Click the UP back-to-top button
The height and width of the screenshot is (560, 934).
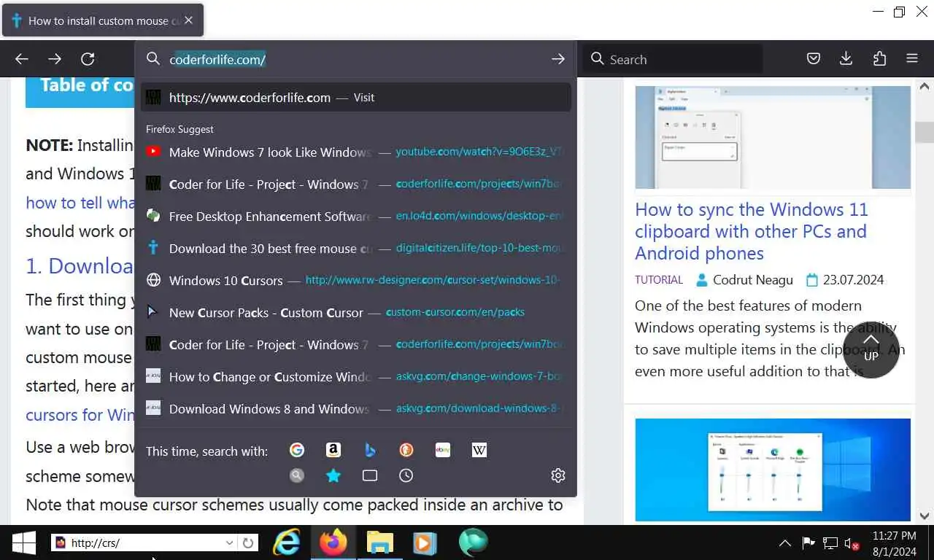[871, 349]
